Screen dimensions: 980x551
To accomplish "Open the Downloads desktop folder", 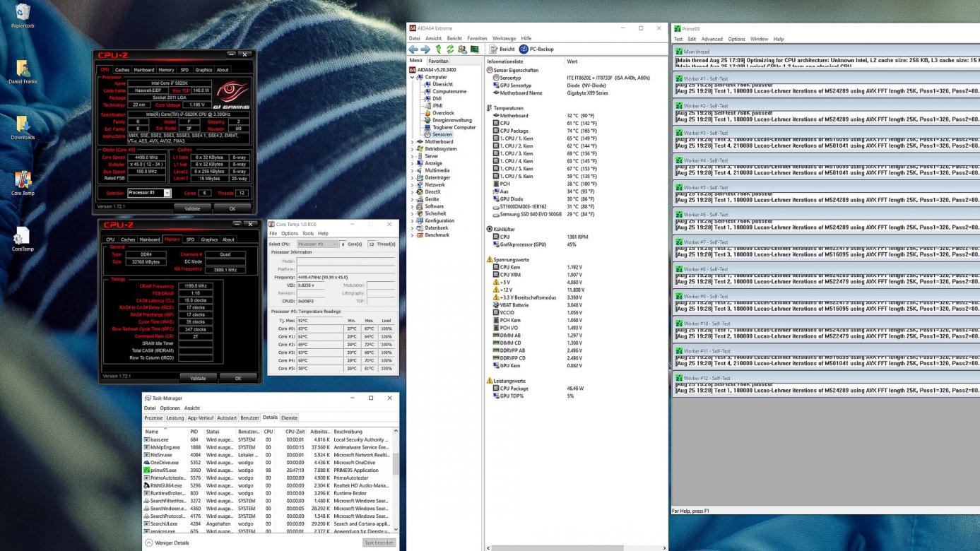I will 23,127.
